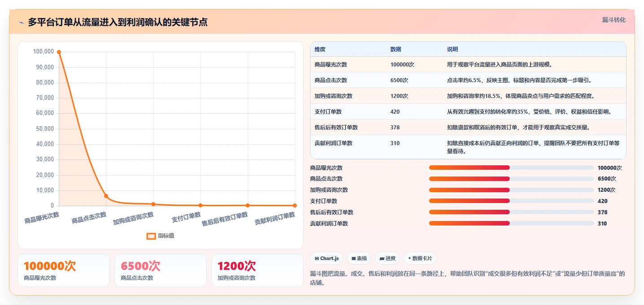Viewport: 644px width, 305px height.
Task: Click the 100000次 value in the table
Action: point(402,65)
